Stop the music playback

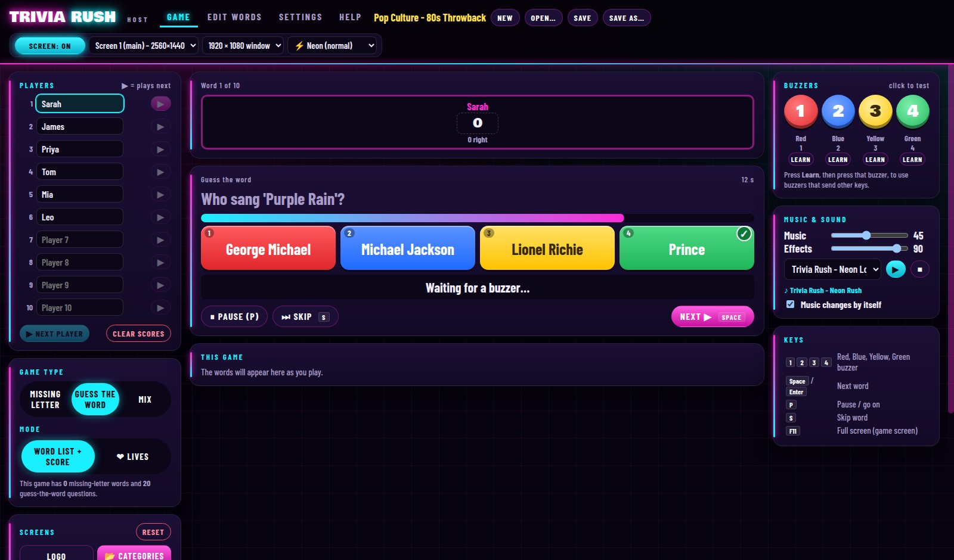[920, 269]
